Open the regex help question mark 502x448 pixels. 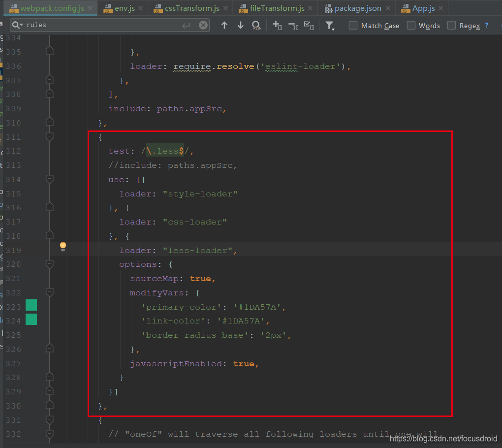[487, 25]
